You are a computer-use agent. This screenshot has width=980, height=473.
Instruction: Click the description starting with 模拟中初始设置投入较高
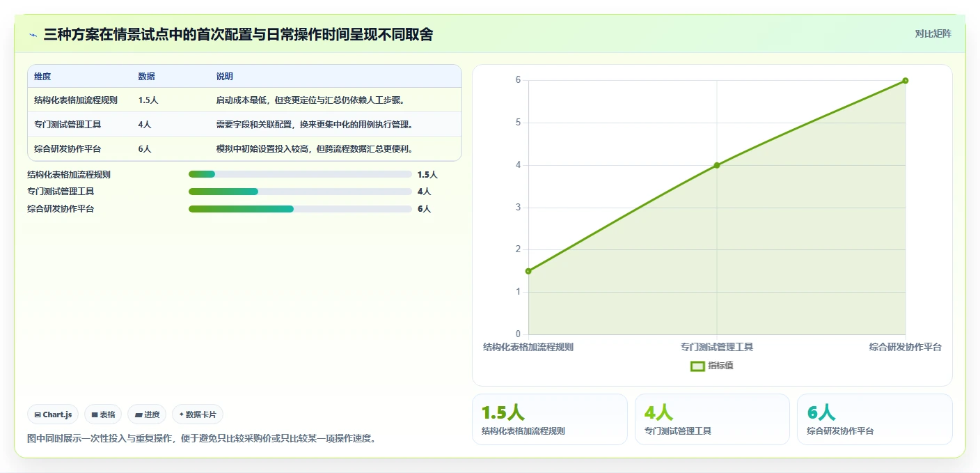pos(315,149)
